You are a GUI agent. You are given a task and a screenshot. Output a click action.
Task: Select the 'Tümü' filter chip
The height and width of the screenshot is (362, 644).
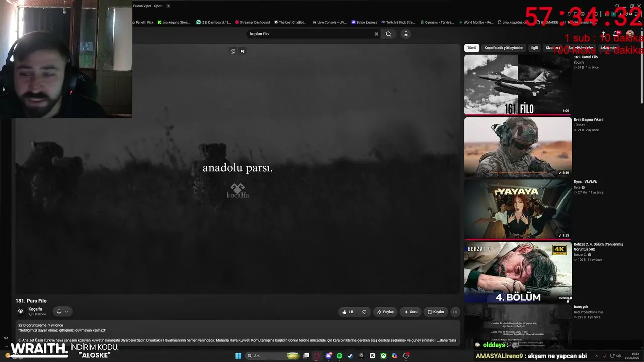tap(471, 48)
